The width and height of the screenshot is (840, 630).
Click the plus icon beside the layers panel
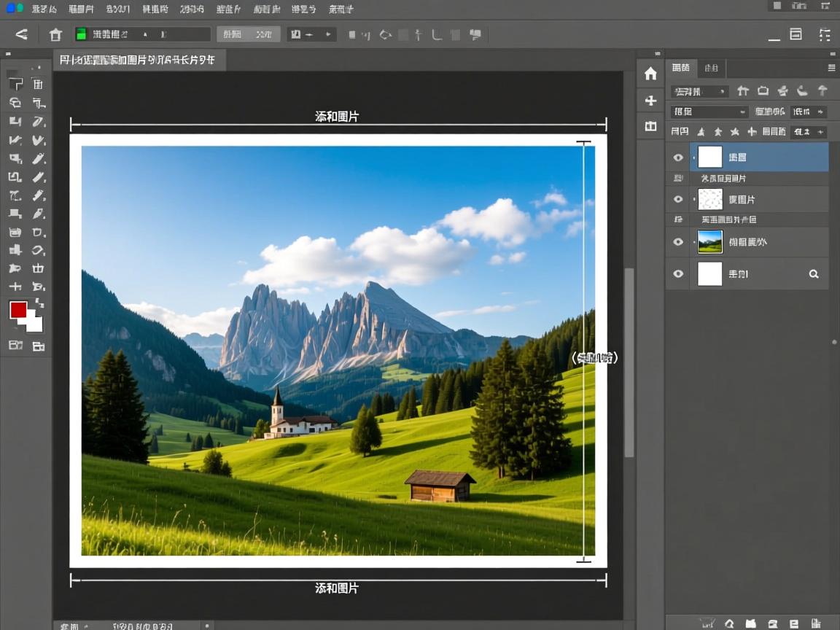(650, 100)
